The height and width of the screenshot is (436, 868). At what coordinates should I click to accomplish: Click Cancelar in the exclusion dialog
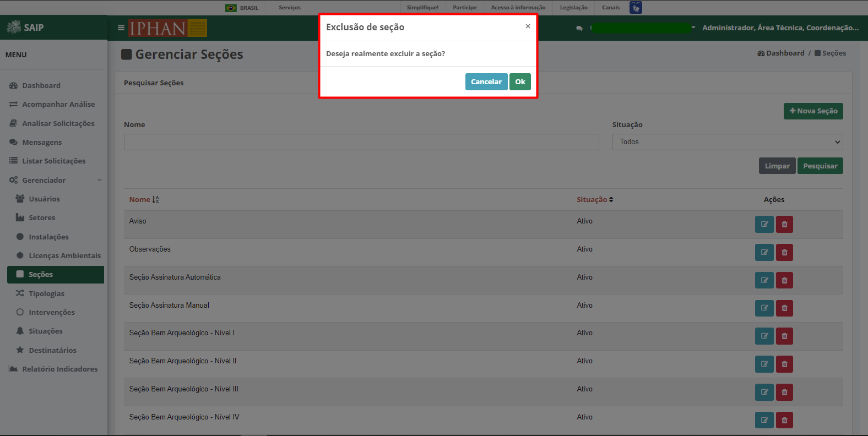(x=486, y=81)
